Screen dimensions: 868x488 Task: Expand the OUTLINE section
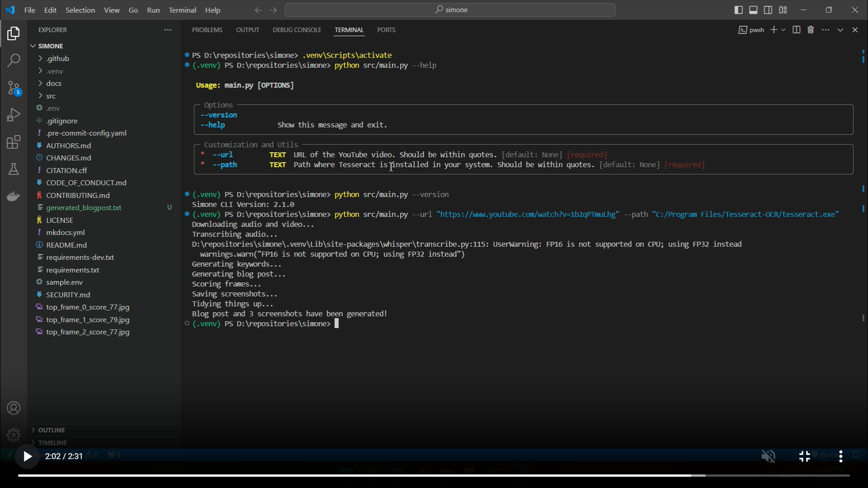[x=52, y=430]
